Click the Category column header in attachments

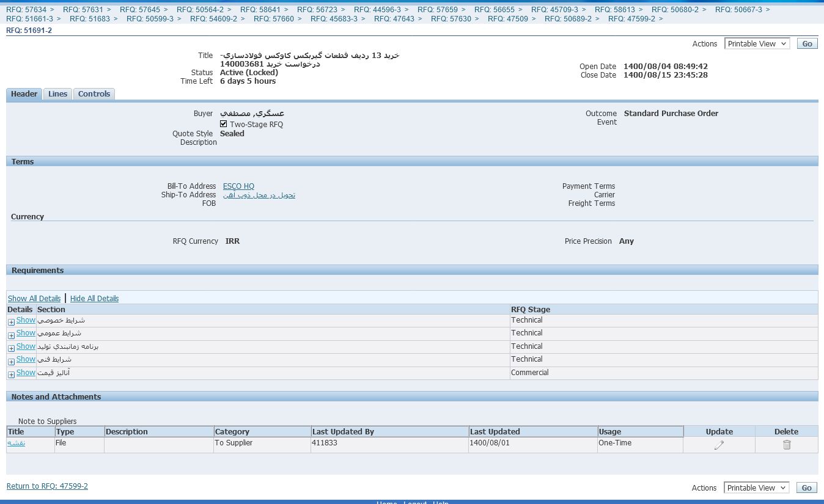coord(262,431)
